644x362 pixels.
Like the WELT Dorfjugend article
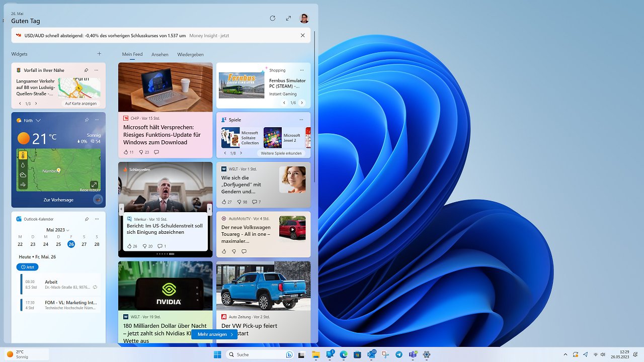tap(226, 202)
